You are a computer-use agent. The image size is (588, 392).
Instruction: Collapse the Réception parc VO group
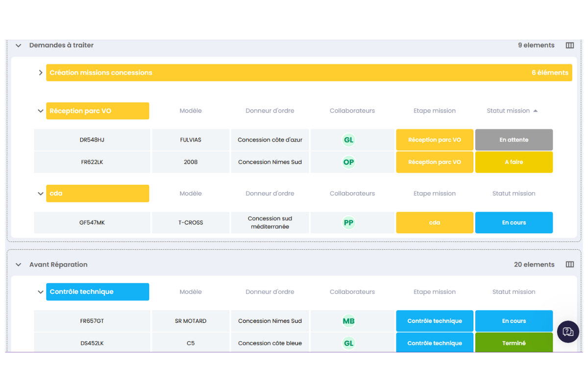pos(41,111)
